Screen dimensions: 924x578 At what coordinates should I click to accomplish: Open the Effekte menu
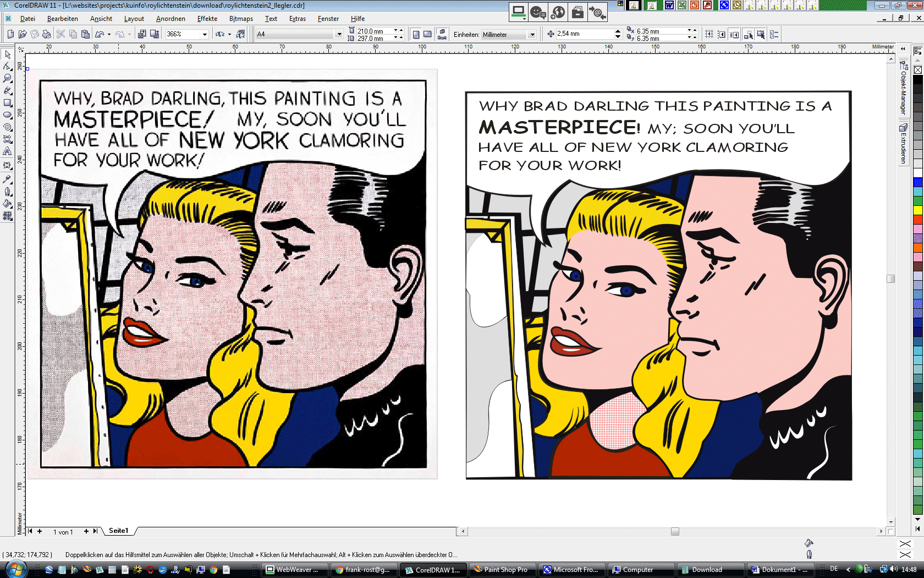click(x=207, y=19)
